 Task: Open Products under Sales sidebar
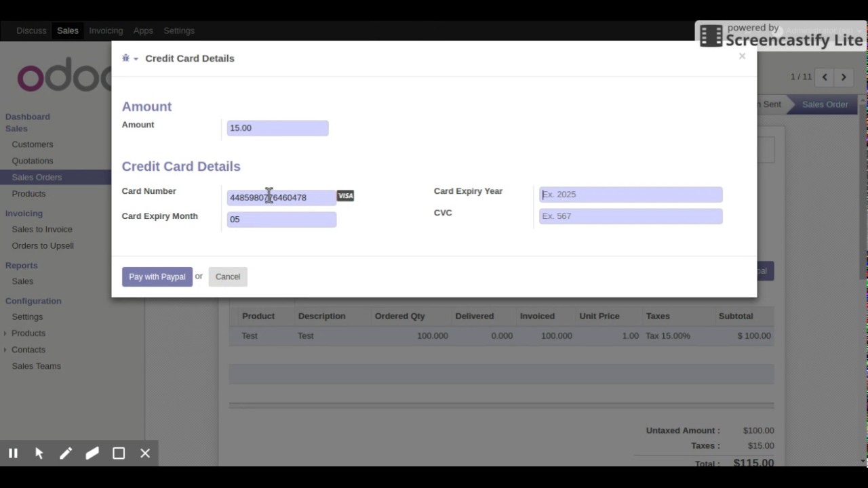(x=28, y=194)
